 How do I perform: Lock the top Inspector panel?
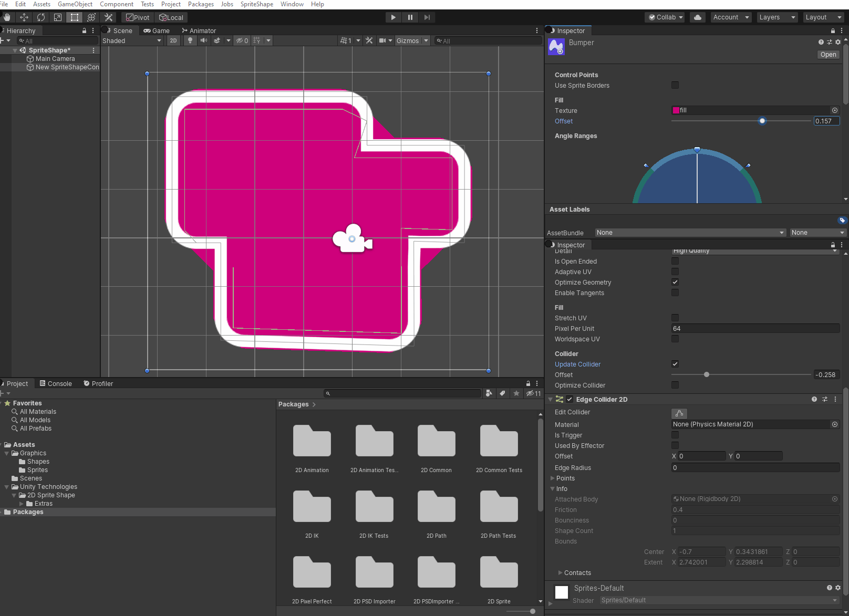coord(833,30)
